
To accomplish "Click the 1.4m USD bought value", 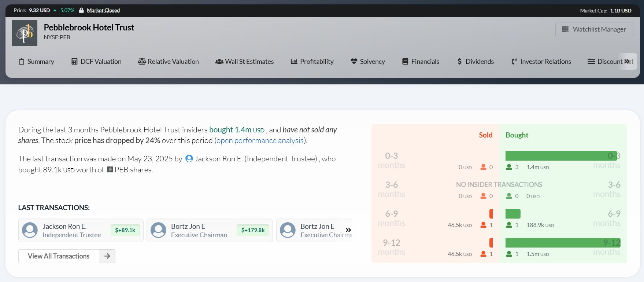I will click(x=538, y=167).
